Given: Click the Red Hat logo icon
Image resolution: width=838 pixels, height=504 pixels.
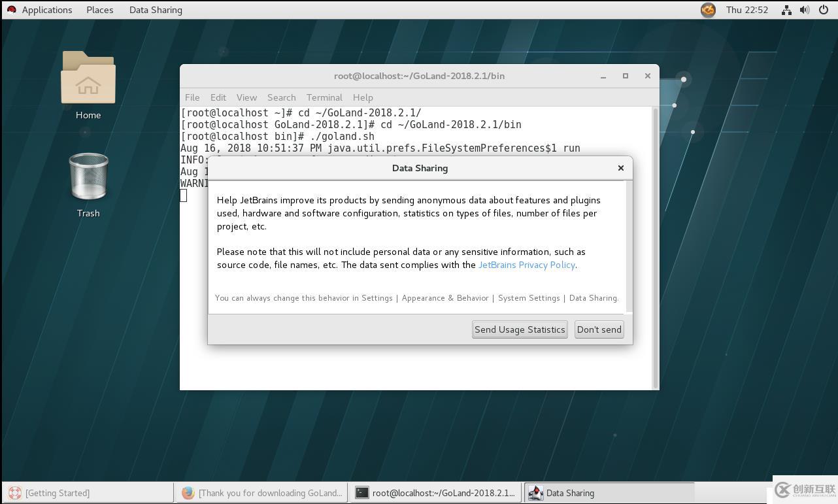Looking at the screenshot, I should [x=11, y=10].
